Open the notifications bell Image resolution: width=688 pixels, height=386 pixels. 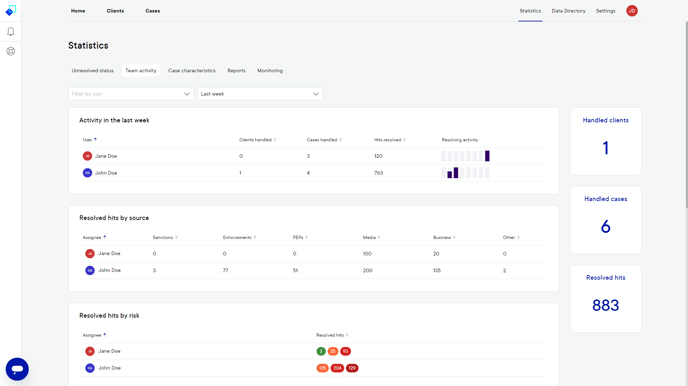[11, 32]
